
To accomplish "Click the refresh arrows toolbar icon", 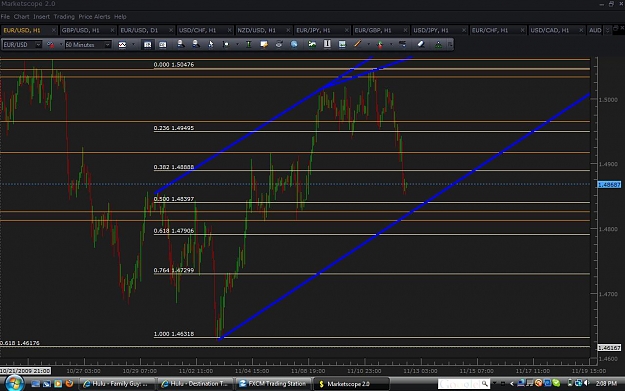I will (x=279, y=45).
